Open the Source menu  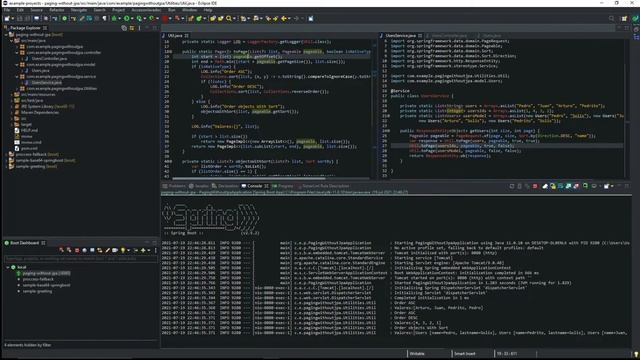click(x=36, y=10)
